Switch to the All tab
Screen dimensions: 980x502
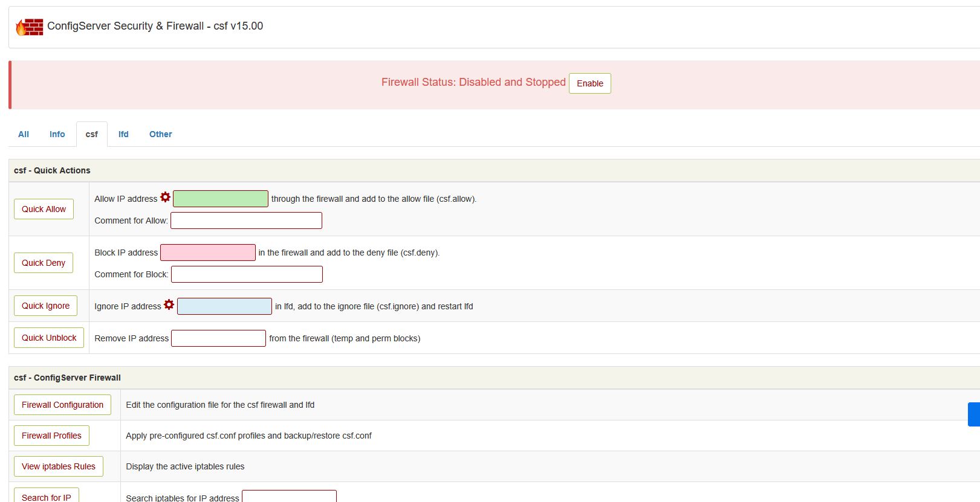point(24,134)
